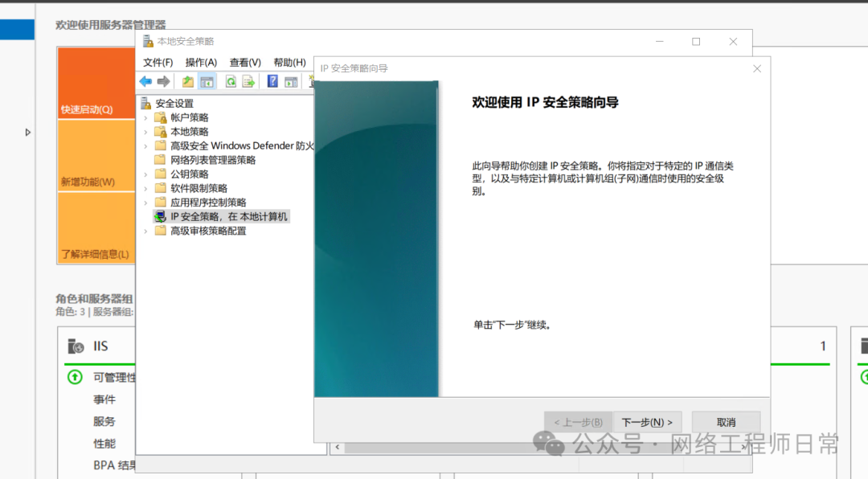Click the Export list toolbar icon
Screen dimensions: 868x479
248,81
